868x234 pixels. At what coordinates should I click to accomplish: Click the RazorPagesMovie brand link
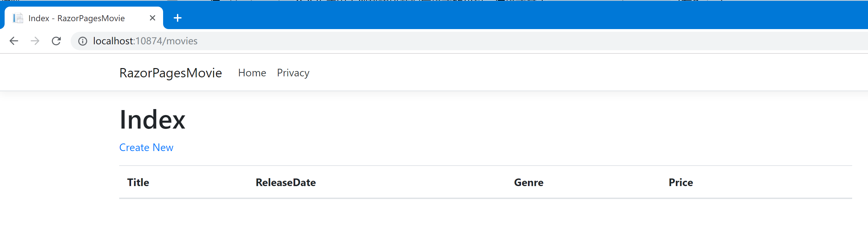(x=170, y=73)
